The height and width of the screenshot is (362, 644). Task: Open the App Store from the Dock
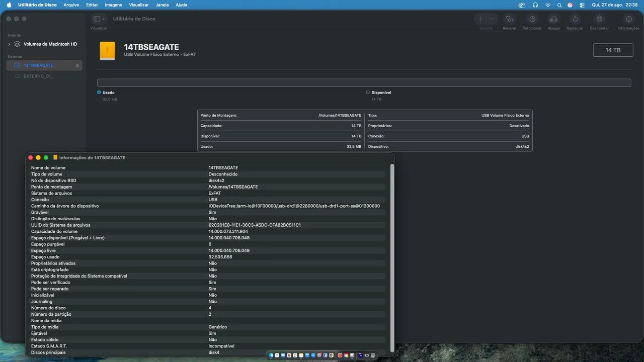pyautogui.click(x=313, y=355)
